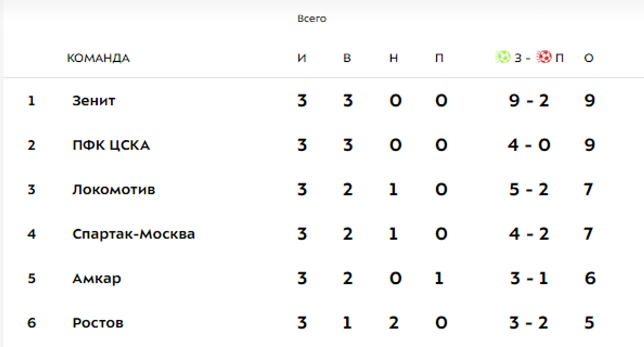Click the О points column header
644x347 pixels.
589,58
